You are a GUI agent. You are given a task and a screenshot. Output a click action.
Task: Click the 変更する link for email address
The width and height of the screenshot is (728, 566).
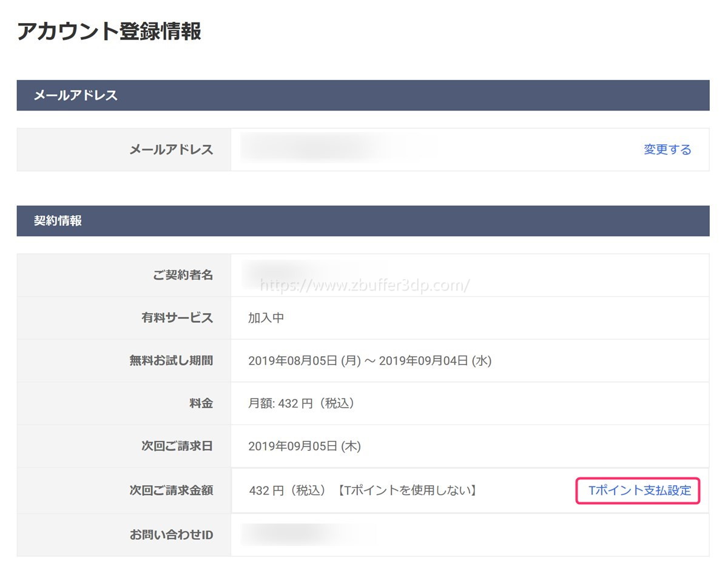667,149
